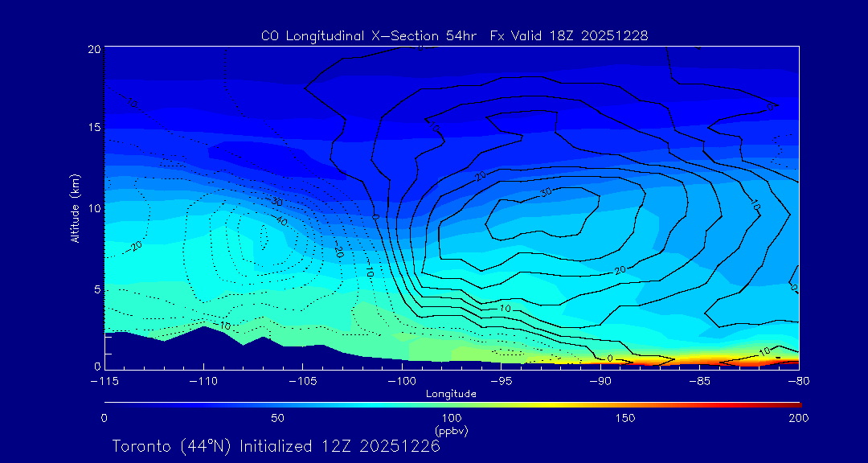Click the colorbar at the 100 mark
Viewport: 868px width, 463px height.
tap(452, 404)
